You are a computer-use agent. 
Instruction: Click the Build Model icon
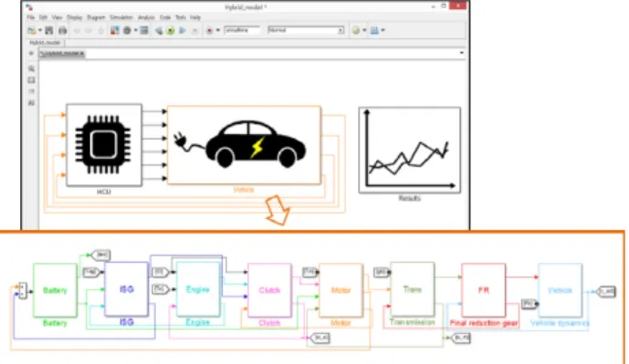pyautogui.click(x=374, y=30)
